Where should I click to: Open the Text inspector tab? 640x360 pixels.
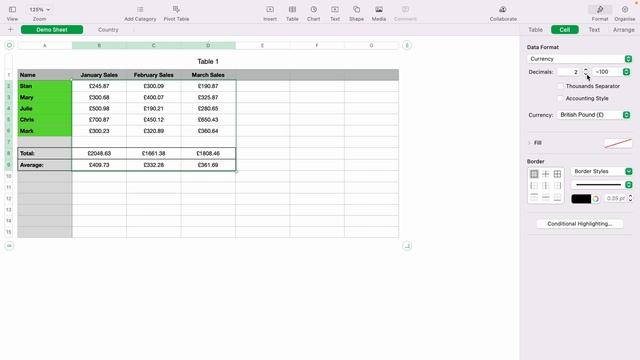594,29
